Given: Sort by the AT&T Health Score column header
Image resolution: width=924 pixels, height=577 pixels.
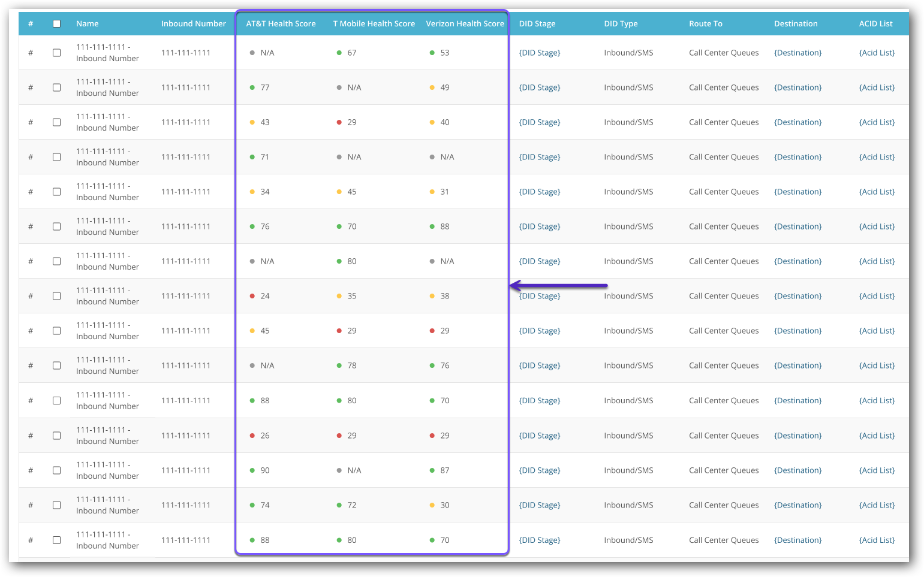Looking at the screenshot, I should coord(281,24).
